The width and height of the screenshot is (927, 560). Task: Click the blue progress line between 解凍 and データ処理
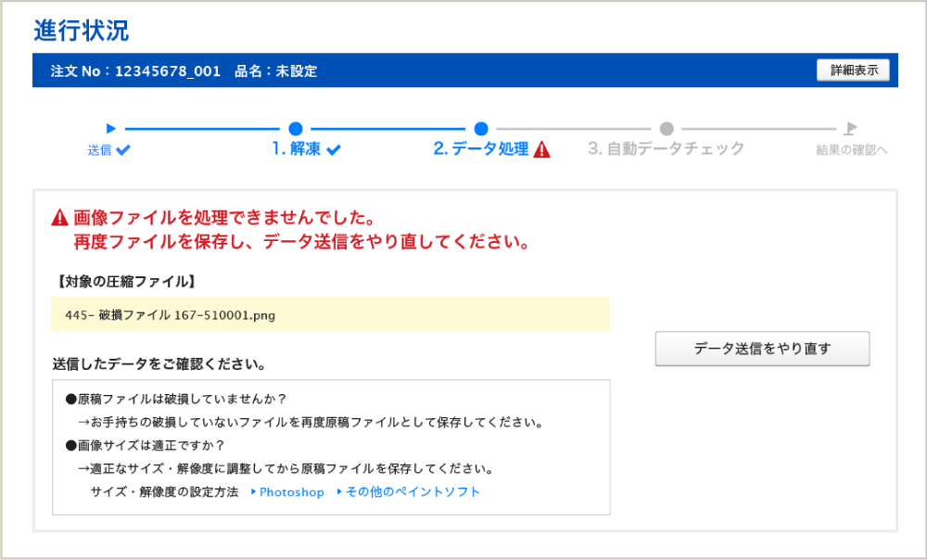[387, 129]
